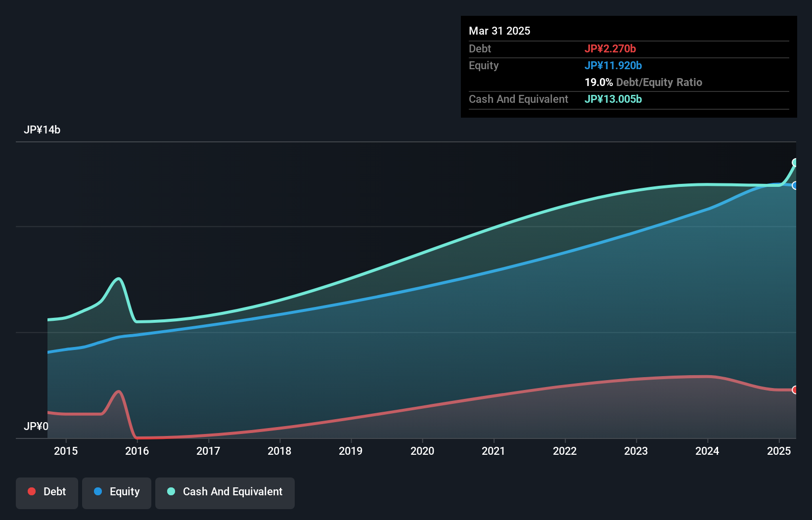Click the JP¥2.270b debt value
The width and height of the screenshot is (812, 520).
(x=610, y=48)
